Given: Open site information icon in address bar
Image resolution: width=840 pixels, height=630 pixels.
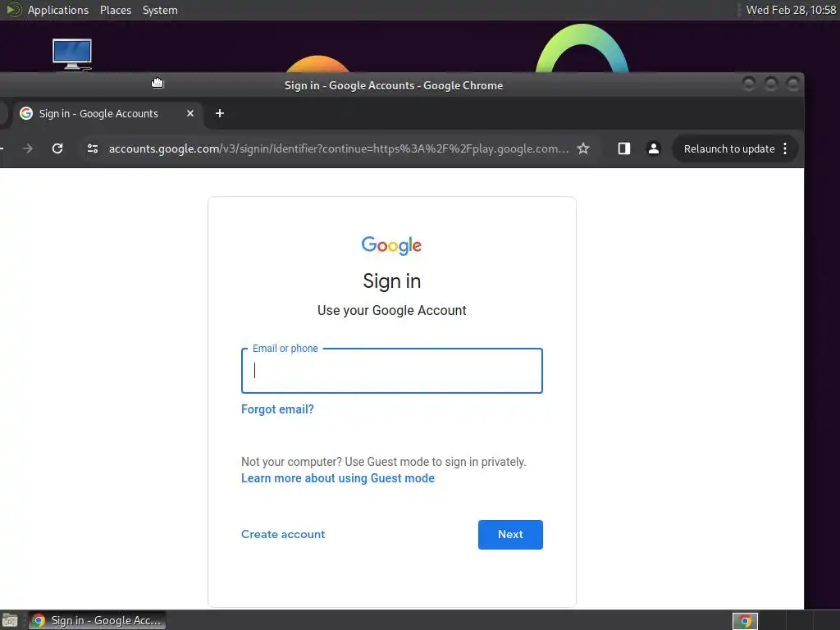Looking at the screenshot, I should (x=92, y=148).
